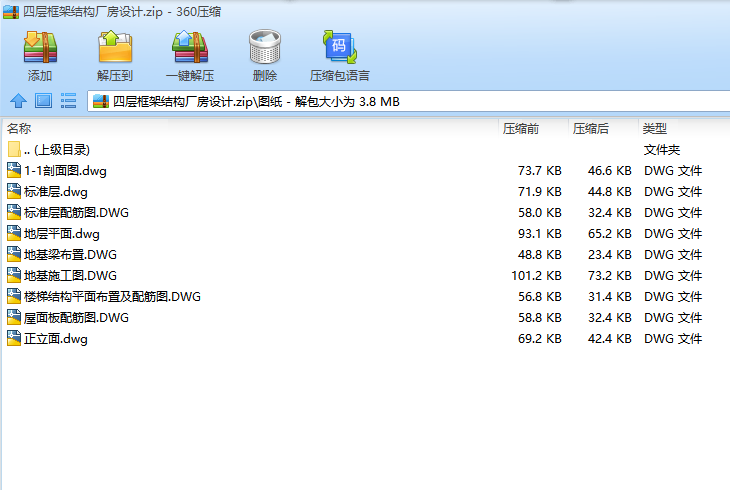Image resolution: width=730 pixels, height=490 pixels.
Task: Select the file 地层平面.dwg
Action: point(62,234)
